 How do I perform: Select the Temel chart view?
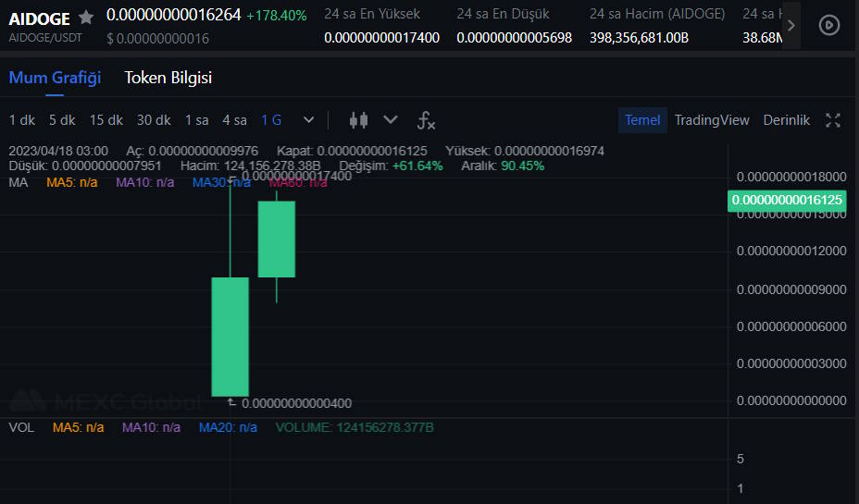[642, 120]
